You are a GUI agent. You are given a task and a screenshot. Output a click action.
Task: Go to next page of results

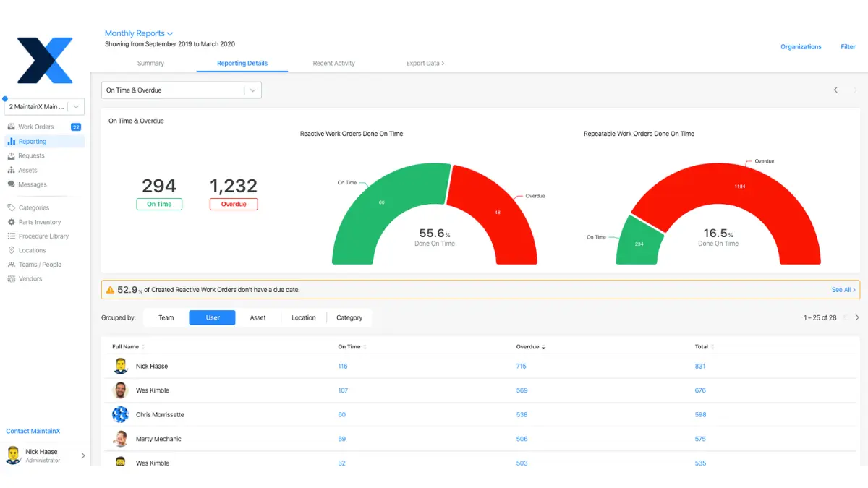click(x=856, y=317)
